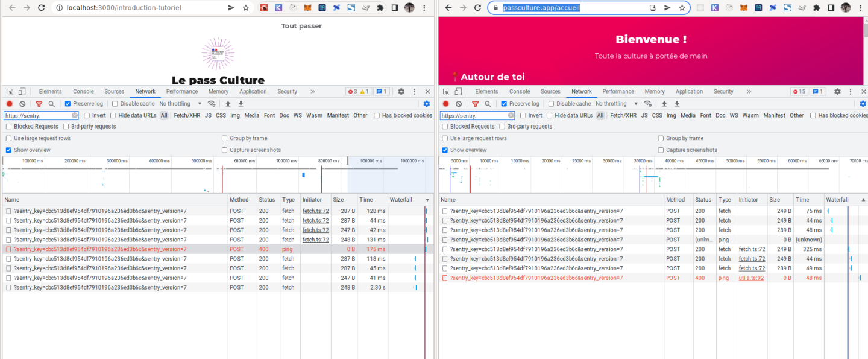
Task: Check Hide data URLs in left DevTools
Action: (x=113, y=115)
